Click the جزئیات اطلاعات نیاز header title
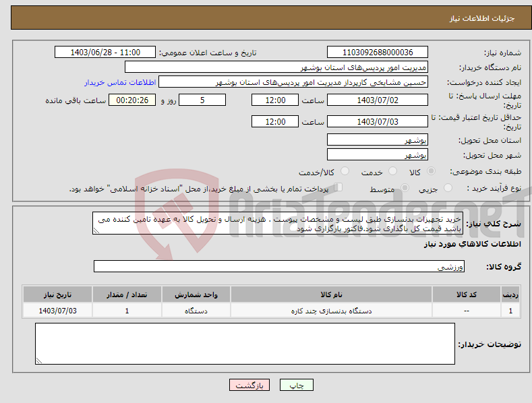The height and width of the screenshot is (403, 532). (x=482, y=18)
